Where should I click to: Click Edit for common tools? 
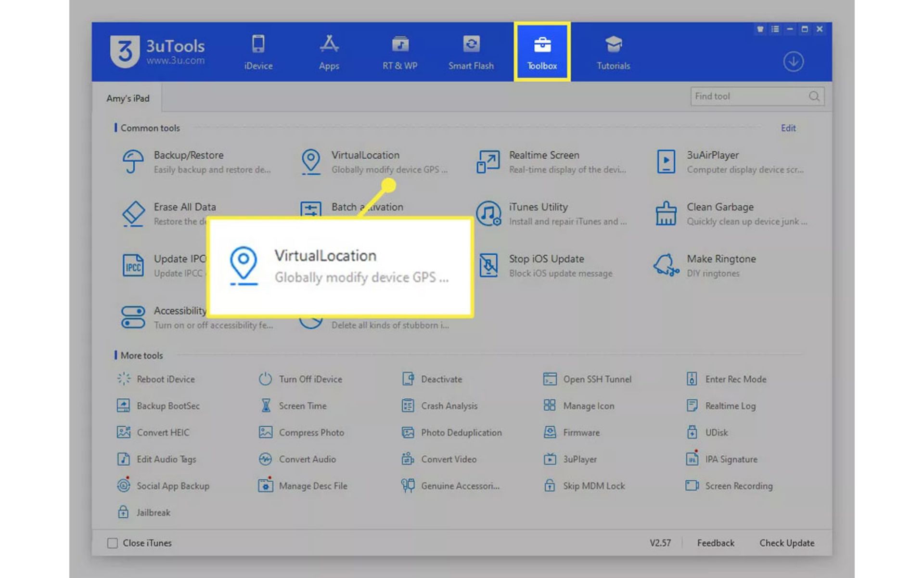(x=788, y=128)
